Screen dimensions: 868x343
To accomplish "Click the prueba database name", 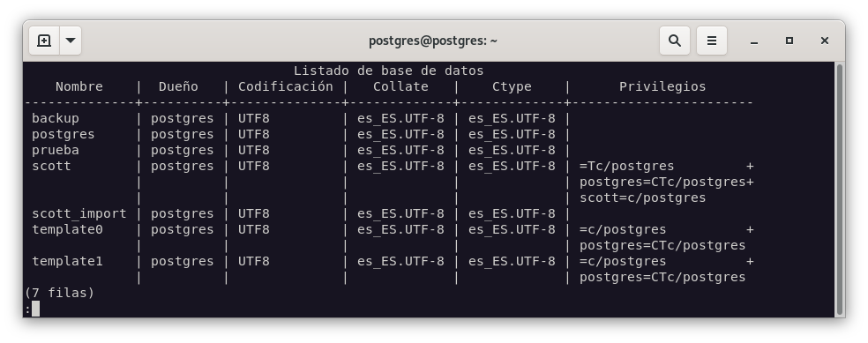I will tap(56, 151).
